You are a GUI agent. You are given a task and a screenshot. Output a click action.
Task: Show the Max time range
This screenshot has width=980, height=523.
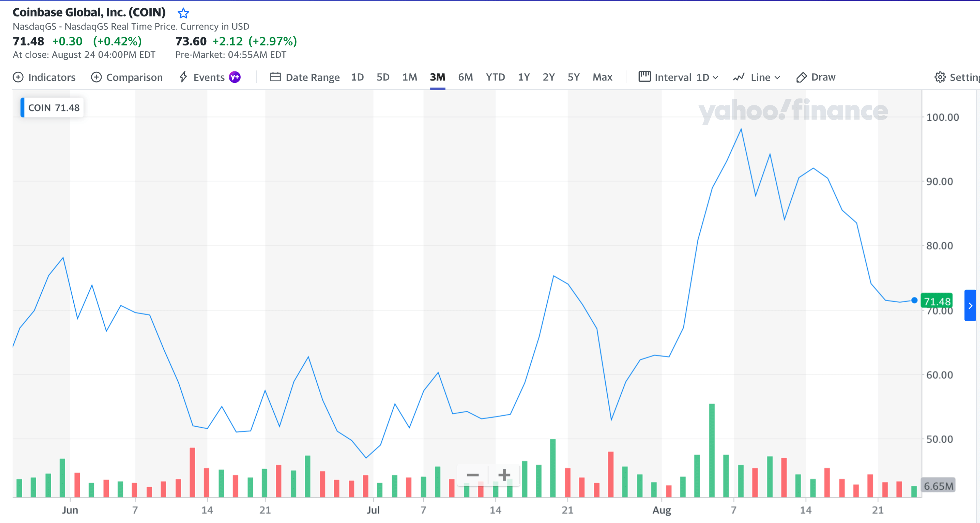click(x=602, y=77)
